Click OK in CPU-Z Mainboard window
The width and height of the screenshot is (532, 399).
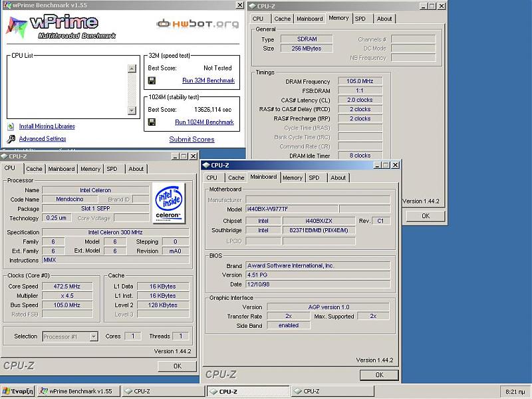[x=379, y=375]
